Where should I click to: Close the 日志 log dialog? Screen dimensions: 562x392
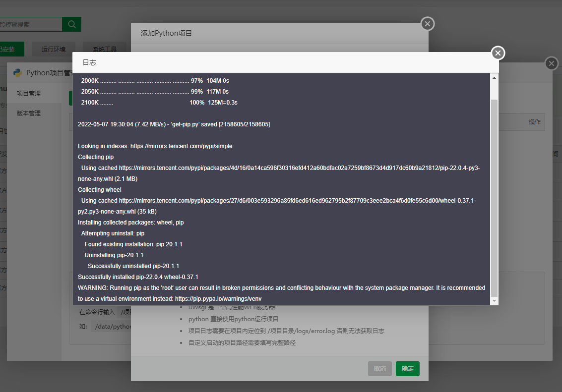(498, 53)
